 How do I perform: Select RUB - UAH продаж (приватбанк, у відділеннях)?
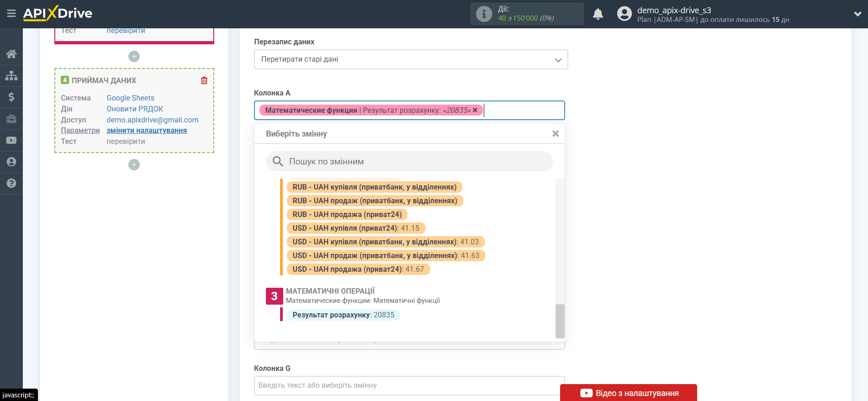pyautogui.click(x=375, y=200)
